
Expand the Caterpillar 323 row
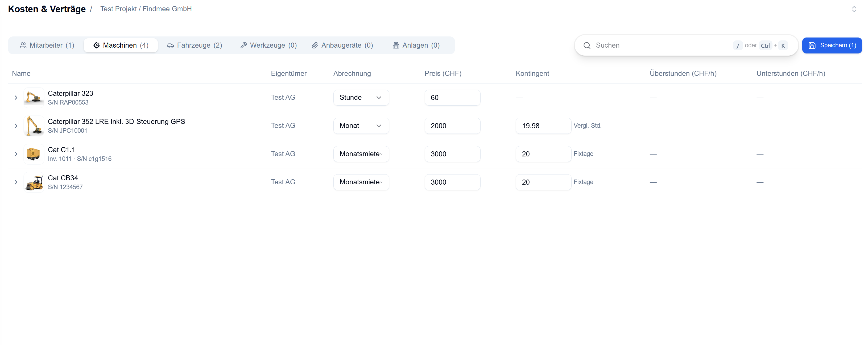[16, 97]
